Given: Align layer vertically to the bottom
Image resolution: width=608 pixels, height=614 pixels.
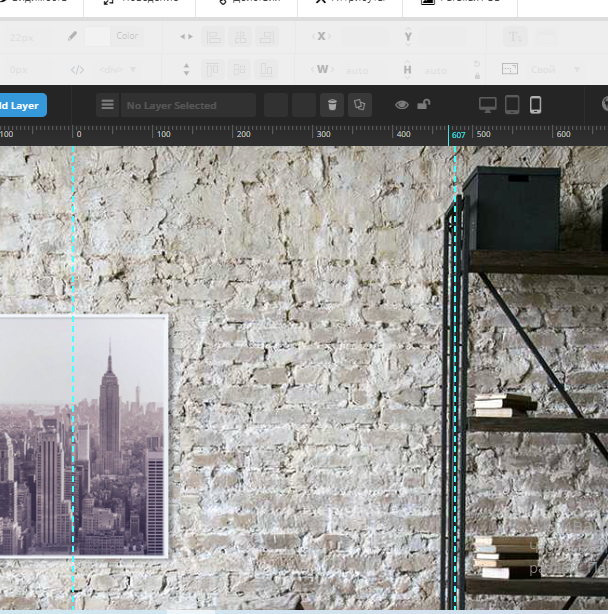Looking at the screenshot, I should (x=266, y=70).
